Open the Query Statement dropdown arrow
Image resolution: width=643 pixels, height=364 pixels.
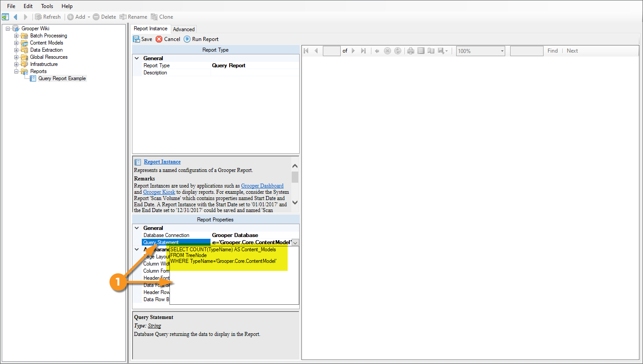pos(295,242)
